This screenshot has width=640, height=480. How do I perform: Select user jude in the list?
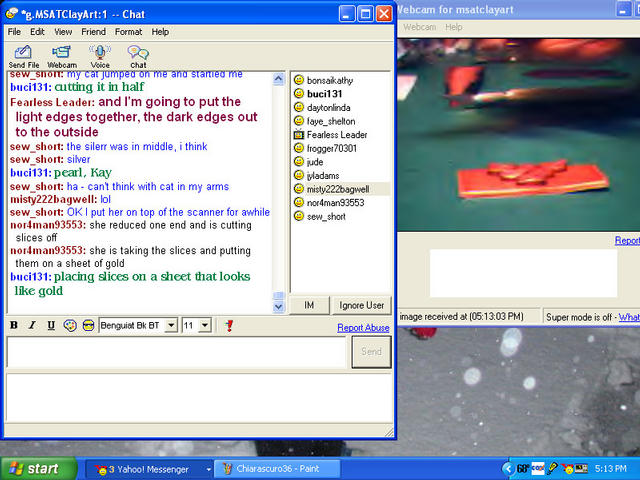click(x=315, y=162)
